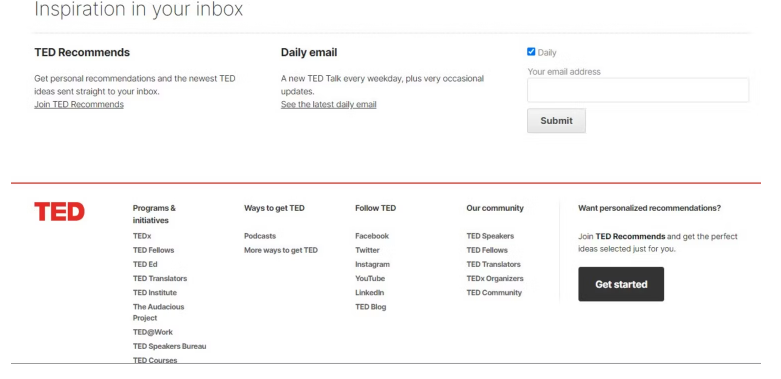Open The Audacious Project link
Viewport: 781px width, 379px height.
point(158,312)
